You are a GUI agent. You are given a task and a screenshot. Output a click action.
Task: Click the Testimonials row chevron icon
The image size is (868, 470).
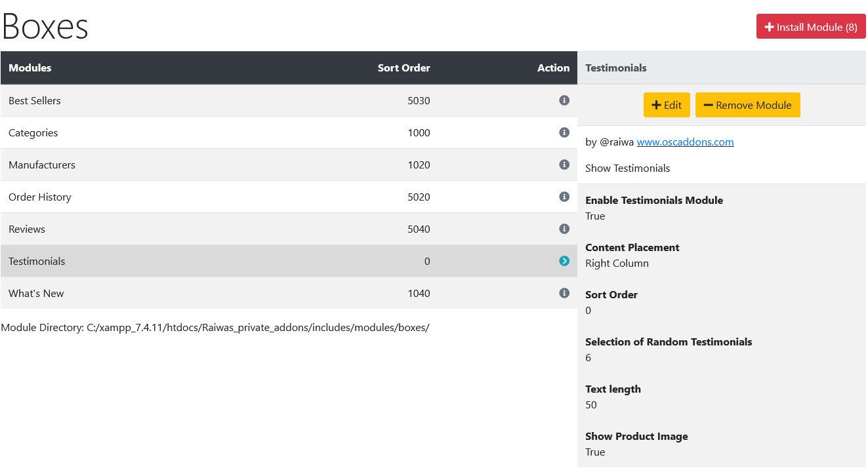564,261
